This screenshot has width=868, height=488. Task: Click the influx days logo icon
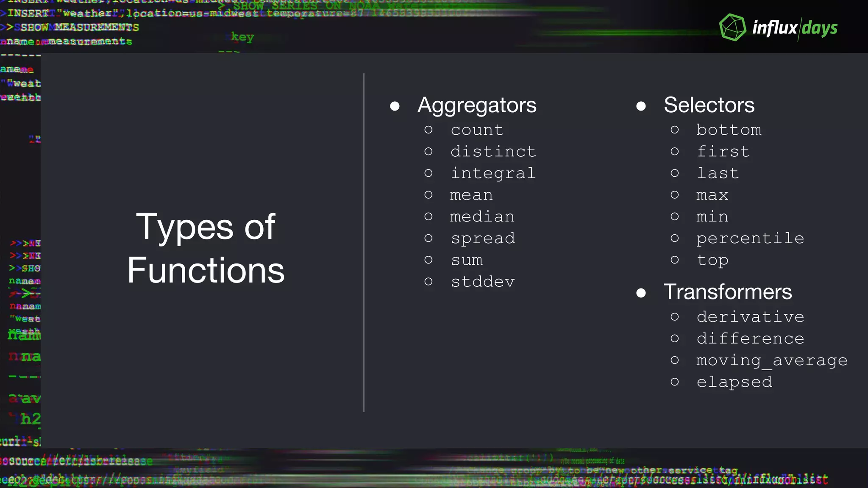pyautogui.click(x=732, y=28)
